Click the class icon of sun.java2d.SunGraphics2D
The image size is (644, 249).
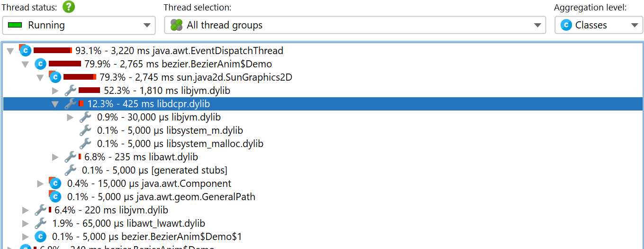tap(55, 77)
